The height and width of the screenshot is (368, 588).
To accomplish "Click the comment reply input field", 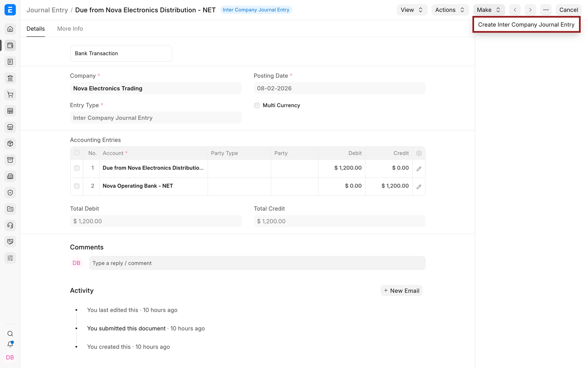I will pos(257,263).
